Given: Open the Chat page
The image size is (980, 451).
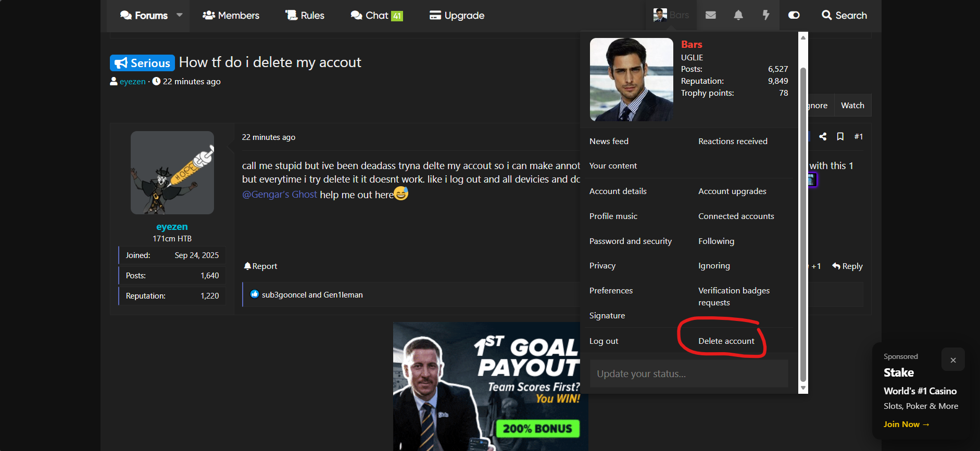Looking at the screenshot, I should 376,15.
